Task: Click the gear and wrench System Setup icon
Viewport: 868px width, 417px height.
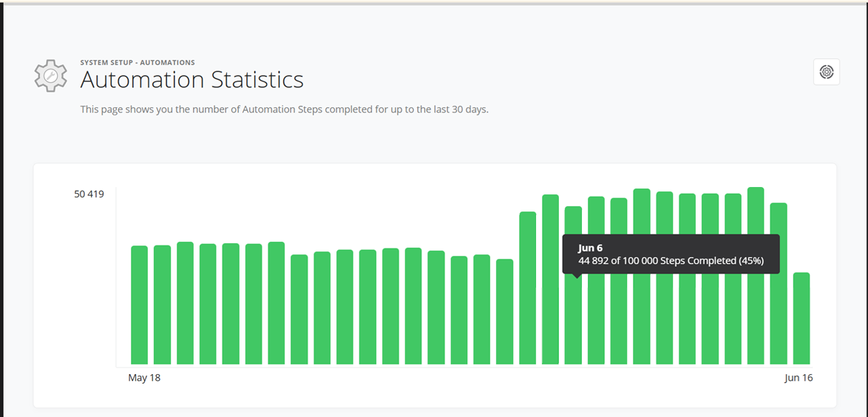Action: pyautogui.click(x=50, y=75)
